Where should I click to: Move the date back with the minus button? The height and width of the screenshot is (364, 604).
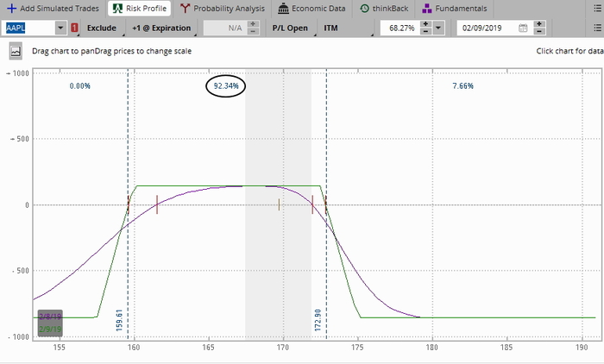click(x=539, y=32)
